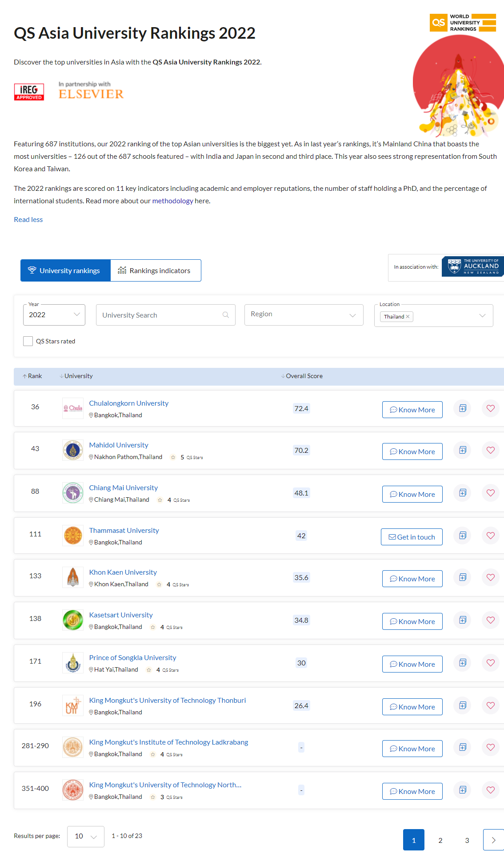Screen dimensions: 504x854
Task: Add Prince of Songkla University to compare
Action: tap(463, 663)
